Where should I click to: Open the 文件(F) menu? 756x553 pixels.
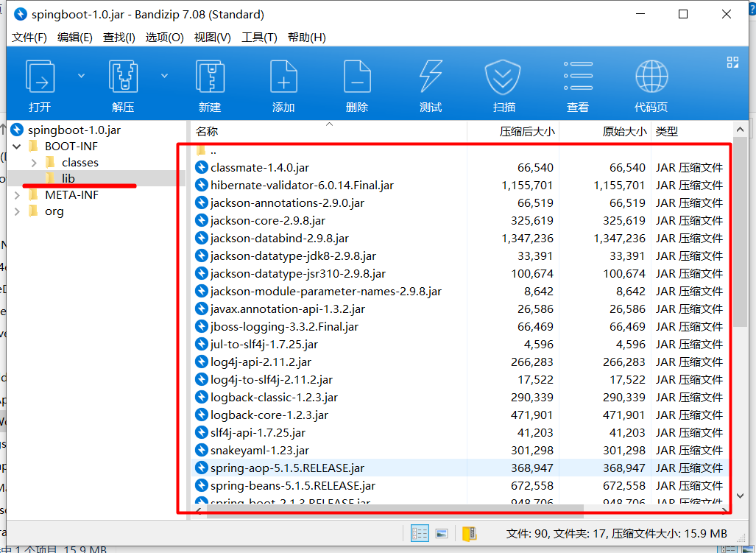click(x=29, y=37)
